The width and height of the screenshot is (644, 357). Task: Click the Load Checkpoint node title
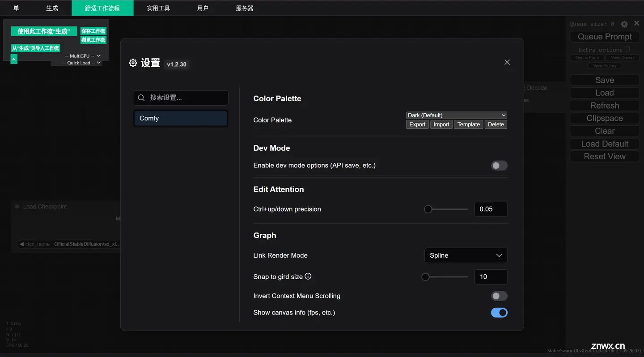pos(45,207)
